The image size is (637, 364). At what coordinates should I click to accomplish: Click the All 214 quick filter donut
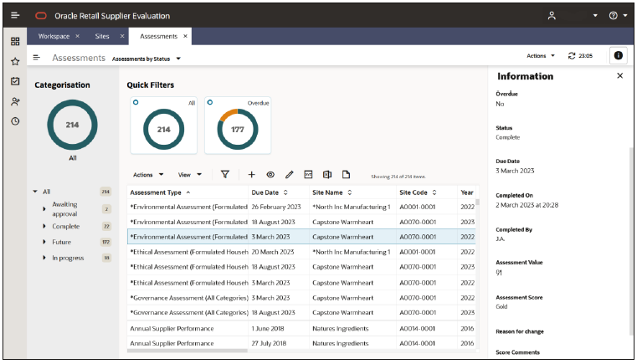point(164,129)
